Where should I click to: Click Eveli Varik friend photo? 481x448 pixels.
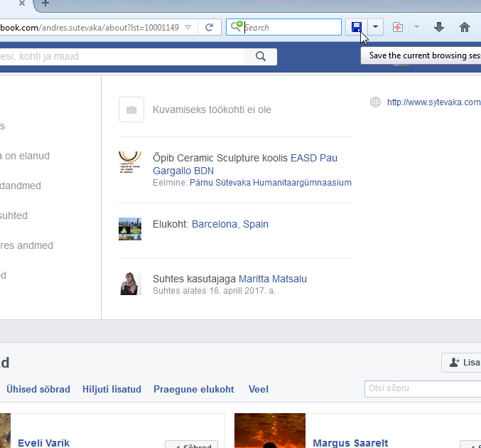click(x=5, y=430)
